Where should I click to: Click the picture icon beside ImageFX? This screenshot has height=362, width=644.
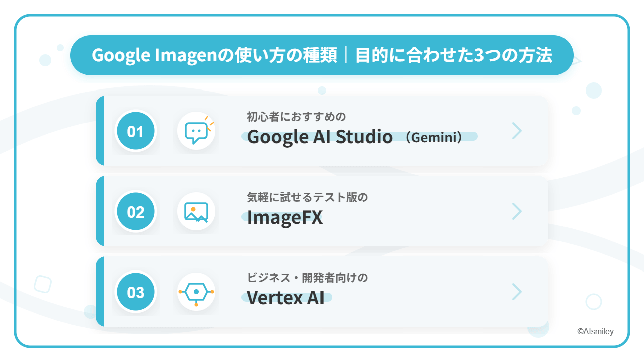[x=196, y=212]
